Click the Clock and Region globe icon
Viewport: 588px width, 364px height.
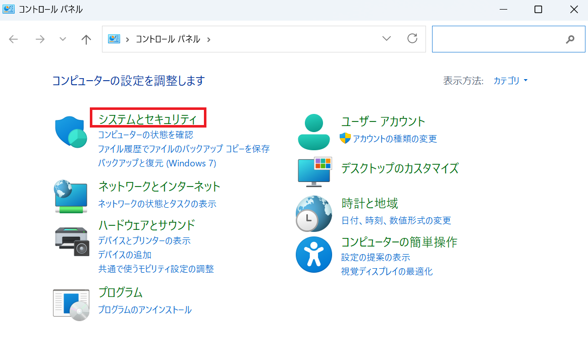[313, 214]
